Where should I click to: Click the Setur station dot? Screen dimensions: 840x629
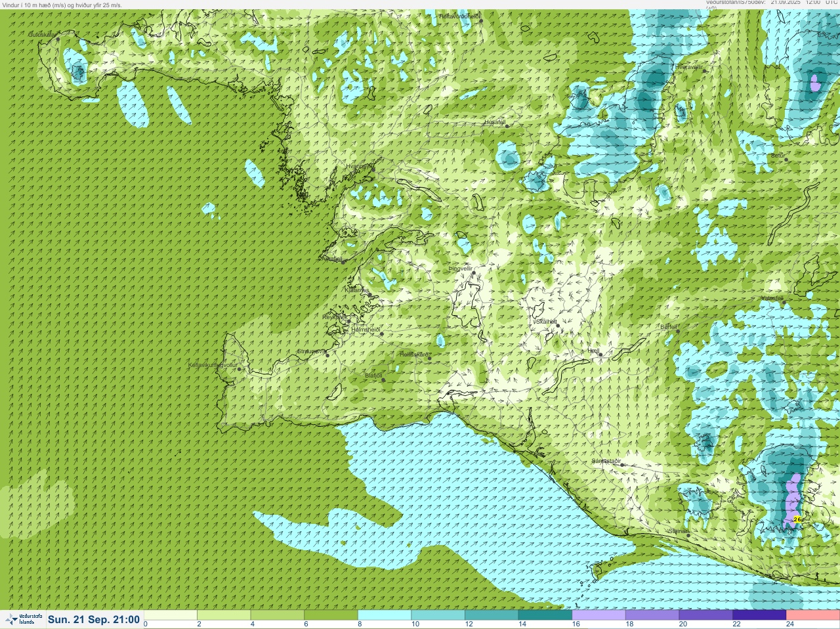(x=786, y=160)
